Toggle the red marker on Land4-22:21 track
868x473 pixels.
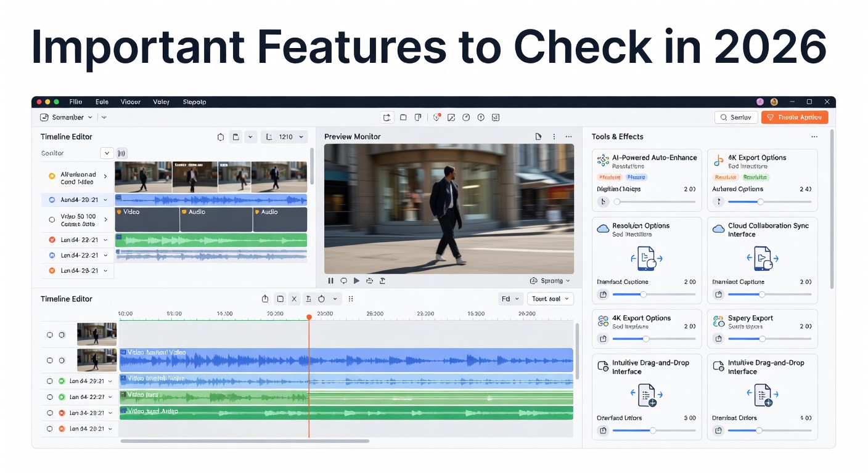click(x=52, y=240)
